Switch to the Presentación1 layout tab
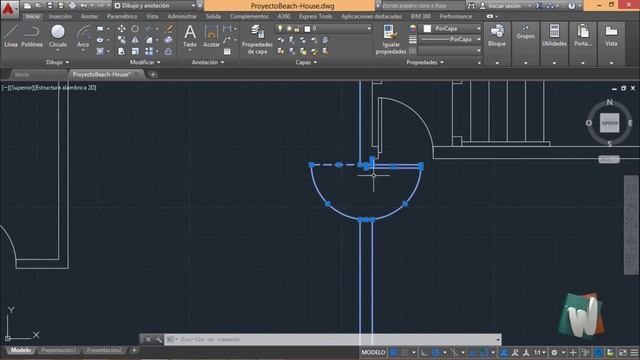Screen dimensions: 640x360 (x=59, y=351)
